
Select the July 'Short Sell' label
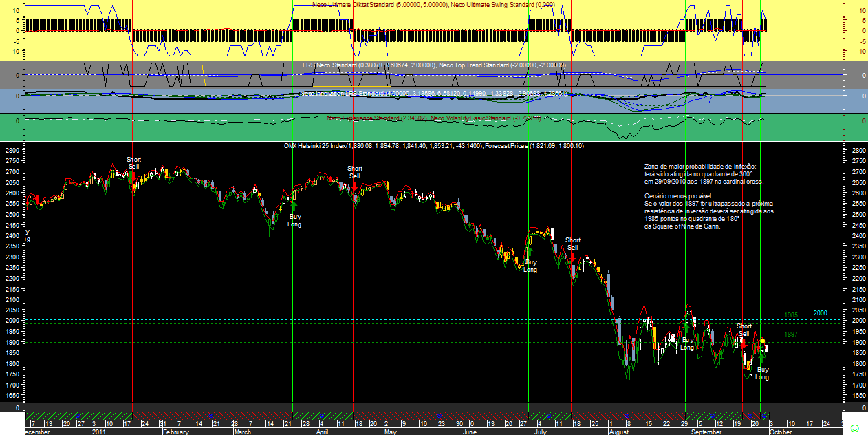pos(572,244)
